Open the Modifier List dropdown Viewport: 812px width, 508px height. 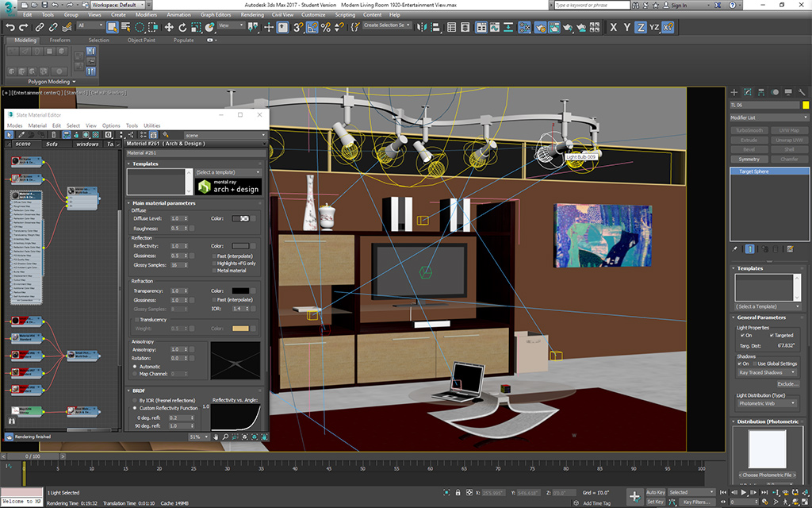tap(766, 117)
